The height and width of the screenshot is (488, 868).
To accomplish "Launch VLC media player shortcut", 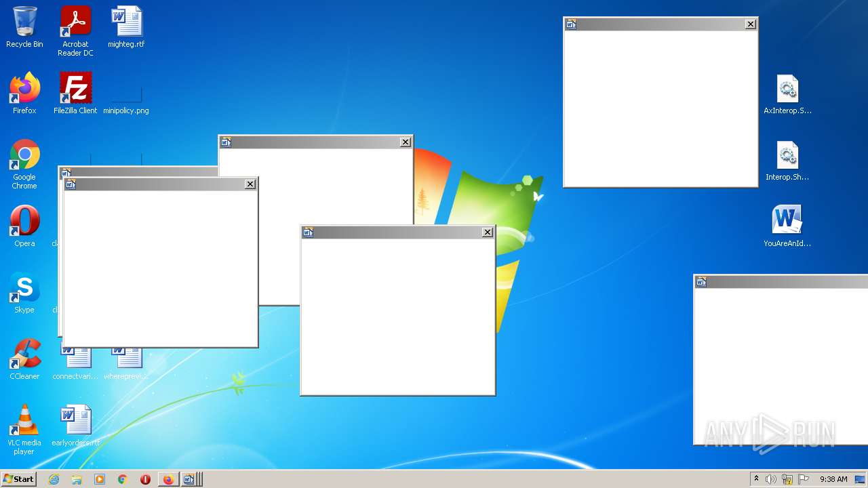I will [24, 430].
